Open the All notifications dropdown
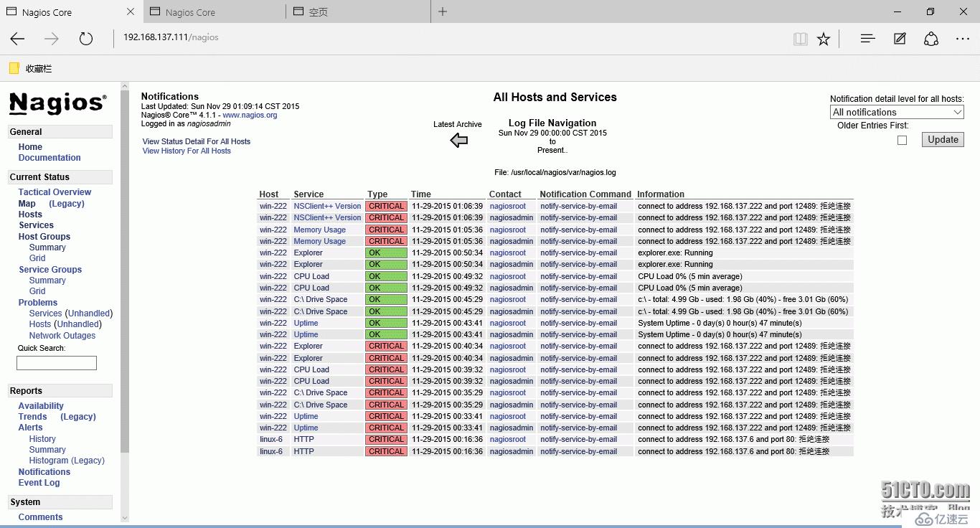Image resolution: width=980 pixels, height=528 pixels. coord(897,112)
